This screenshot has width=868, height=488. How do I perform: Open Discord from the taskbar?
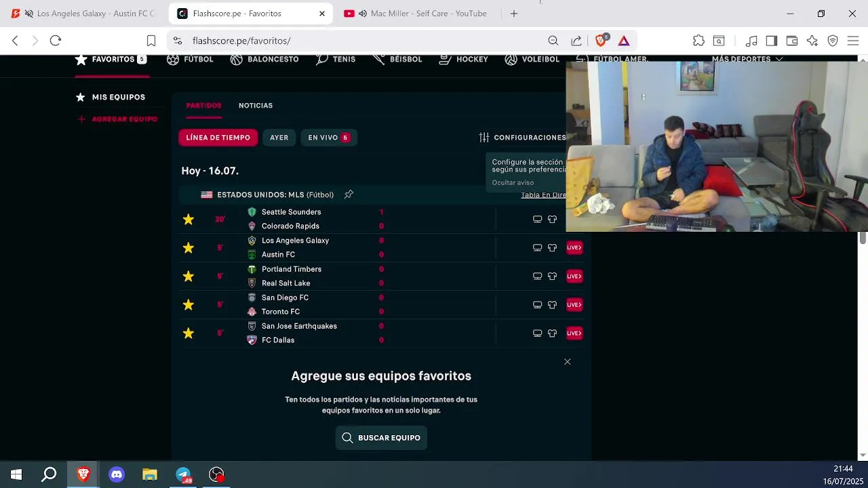[117, 474]
